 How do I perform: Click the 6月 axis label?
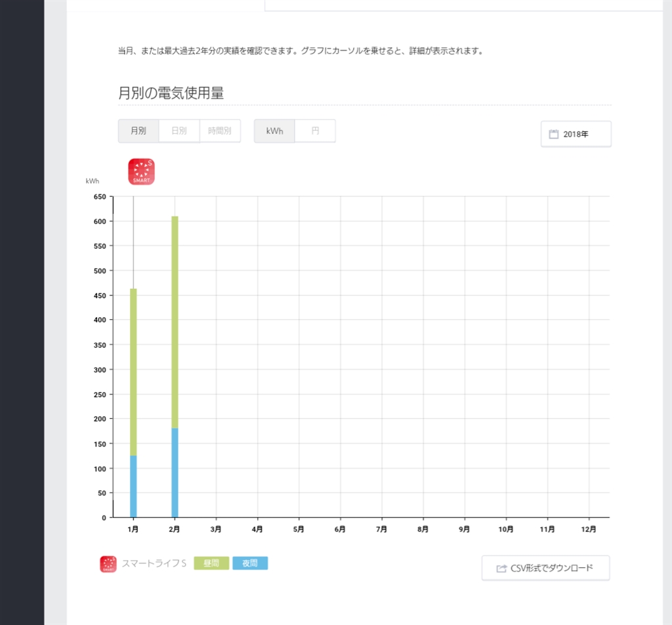point(341,529)
